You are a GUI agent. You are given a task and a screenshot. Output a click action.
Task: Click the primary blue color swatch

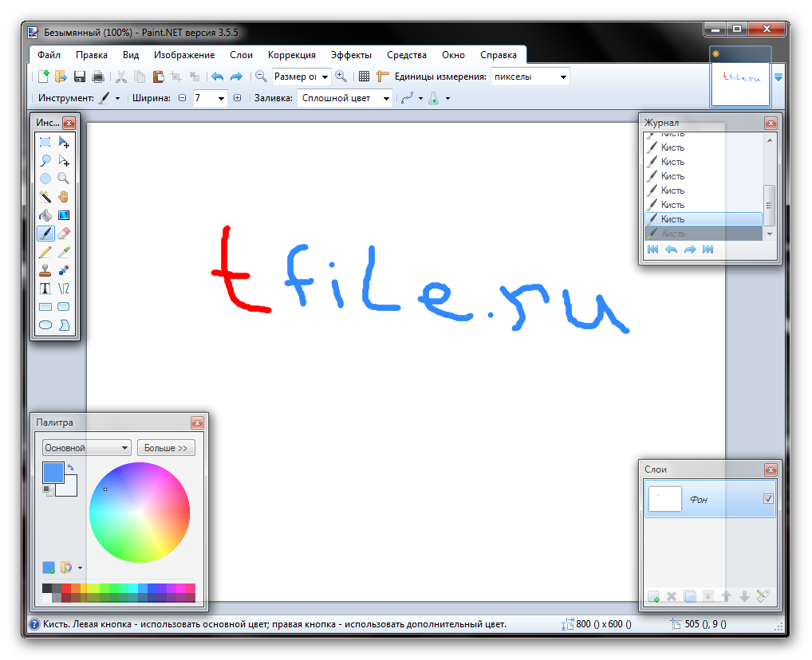53,472
